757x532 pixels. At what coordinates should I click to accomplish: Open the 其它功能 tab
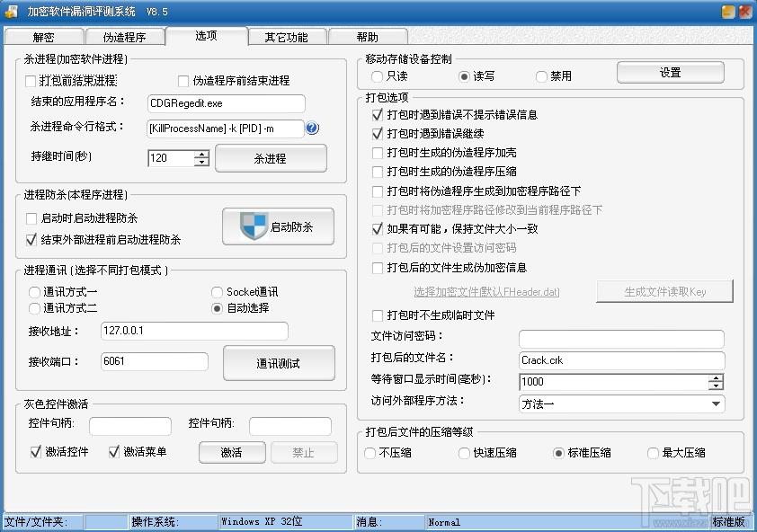286,37
